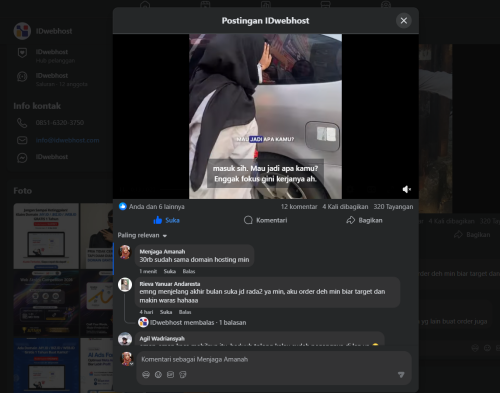The image size is (500, 393).
Task: Click the Messenger icon in Info kontak
Action: pyautogui.click(x=22, y=158)
